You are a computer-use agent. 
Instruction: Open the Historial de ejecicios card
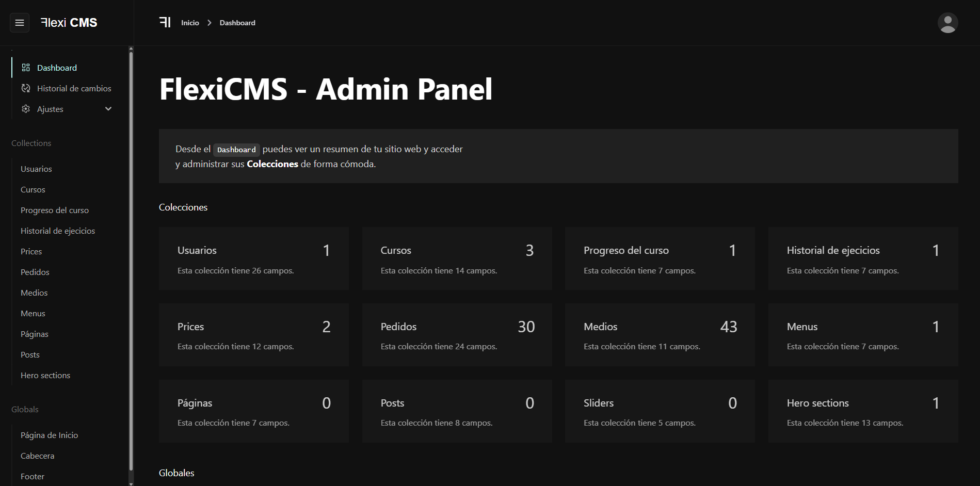pyautogui.click(x=863, y=258)
